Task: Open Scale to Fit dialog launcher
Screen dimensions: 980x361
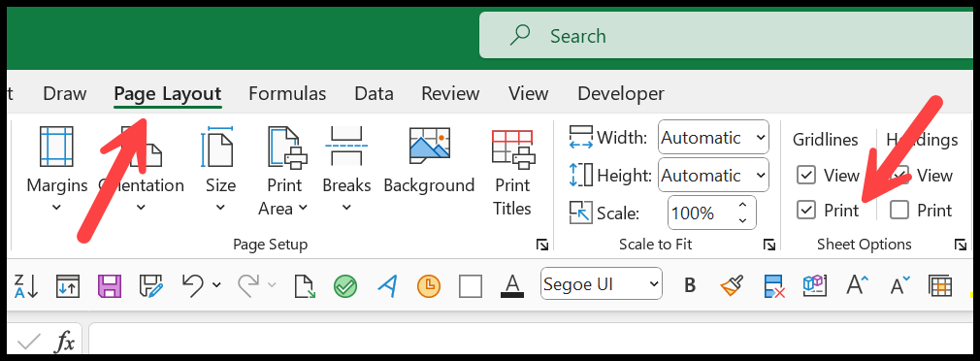Action: (769, 246)
